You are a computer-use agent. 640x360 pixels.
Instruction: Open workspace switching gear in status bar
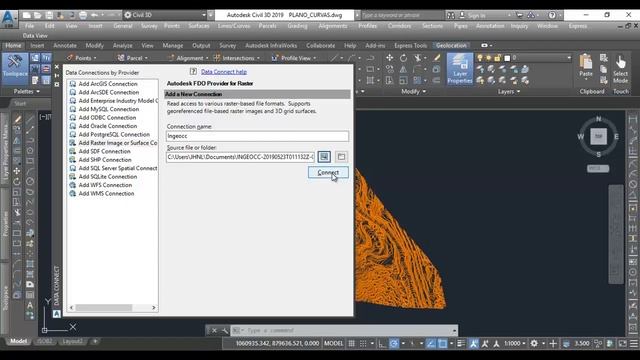pos(534,344)
